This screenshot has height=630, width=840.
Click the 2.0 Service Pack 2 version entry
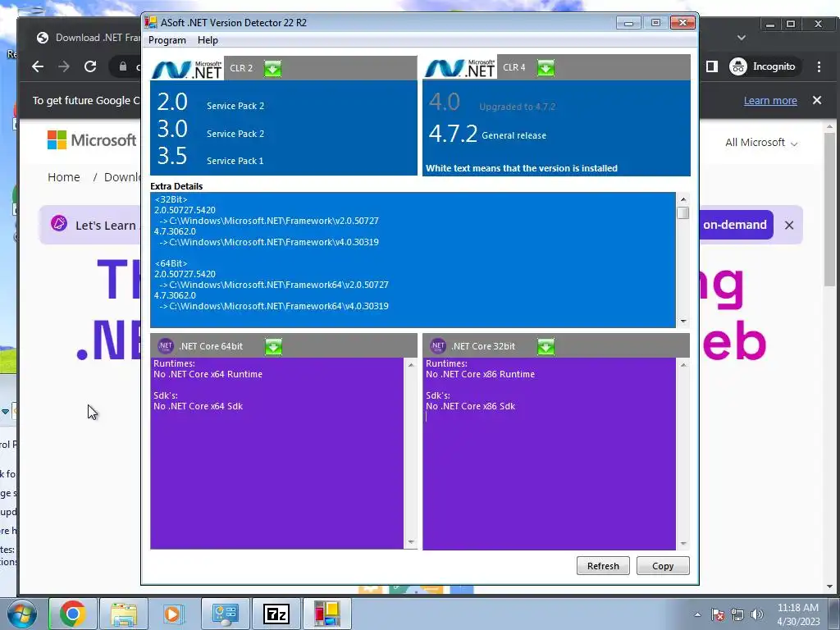pos(211,103)
